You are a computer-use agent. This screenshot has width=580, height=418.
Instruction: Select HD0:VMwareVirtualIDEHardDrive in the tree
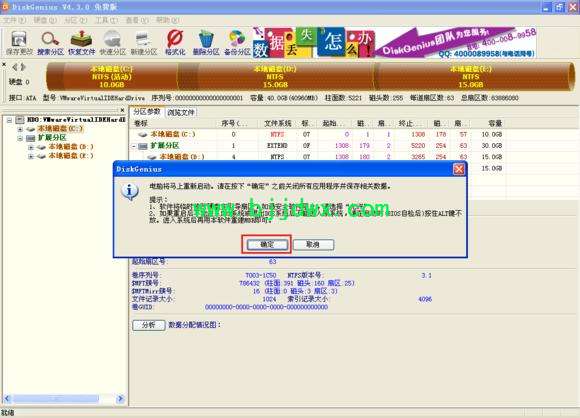pyautogui.click(x=76, y=119)
